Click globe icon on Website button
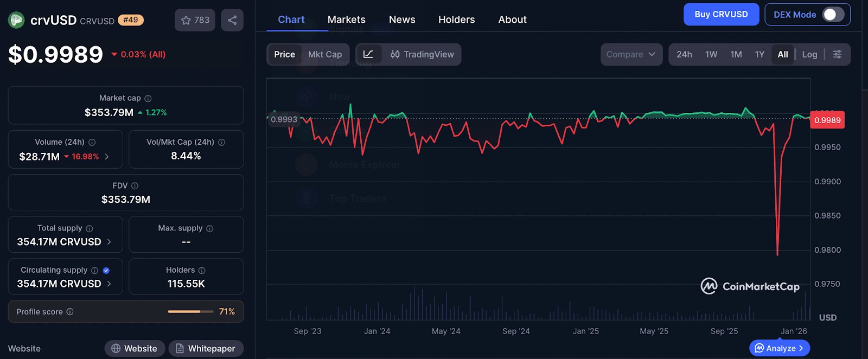This screenshot has width=868, height=359. [x=116, y=349]
